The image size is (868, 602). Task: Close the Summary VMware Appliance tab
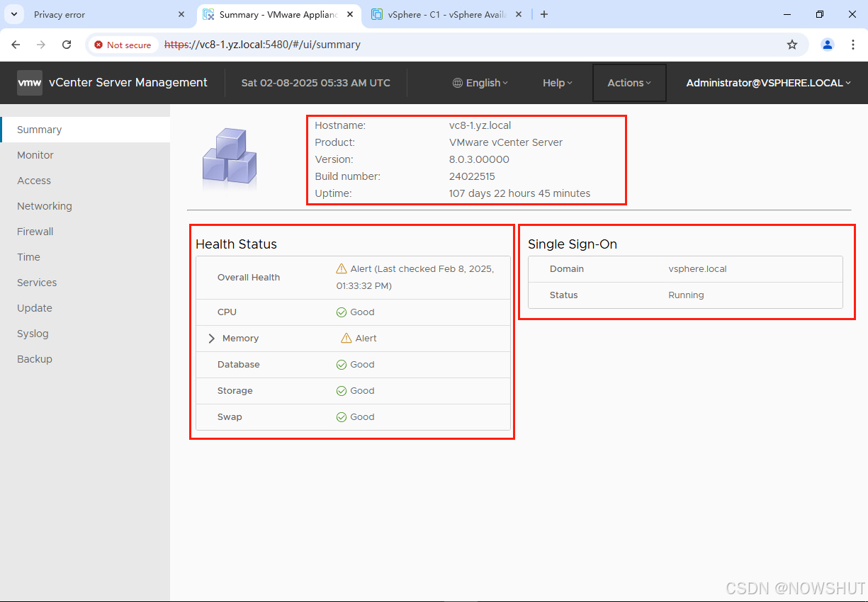pyautogui.click(x=350, y=14)
